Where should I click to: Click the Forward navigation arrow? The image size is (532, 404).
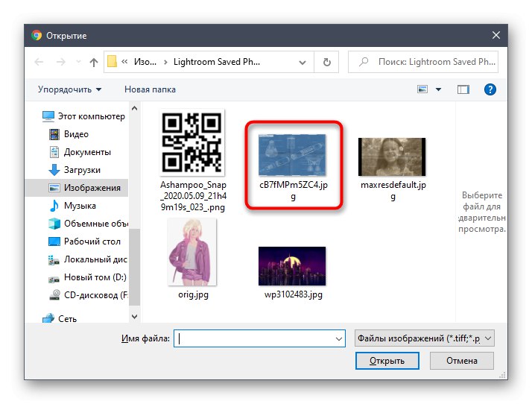click(61, 62)
